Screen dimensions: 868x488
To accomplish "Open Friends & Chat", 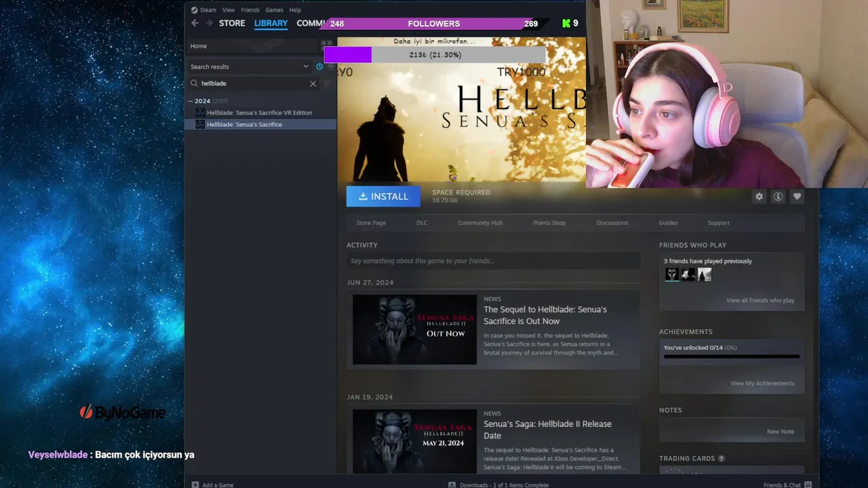I will pos(787,485).
